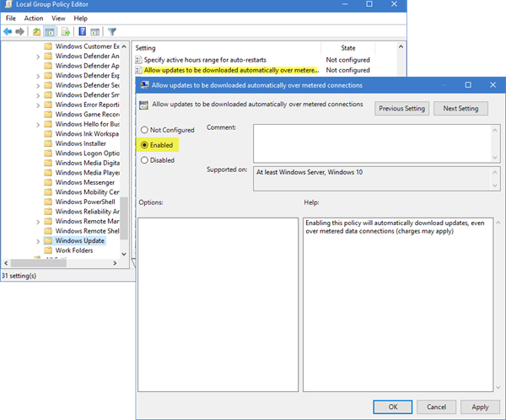Click the Local Group Policy Editor title icon

[x=8, y=4]
